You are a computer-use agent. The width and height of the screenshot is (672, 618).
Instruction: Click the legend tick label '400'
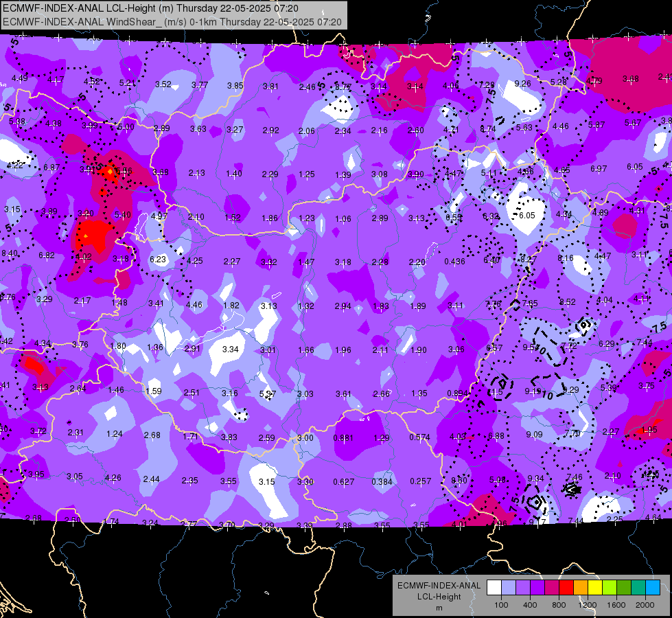530,605
